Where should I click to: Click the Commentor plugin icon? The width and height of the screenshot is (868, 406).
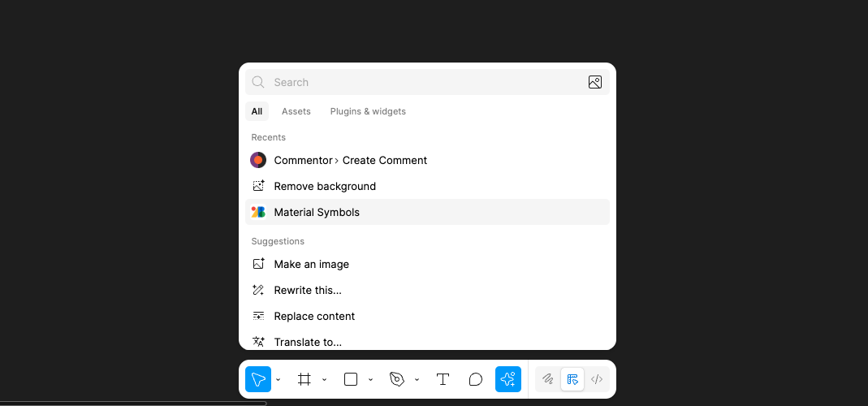[258, 160]
